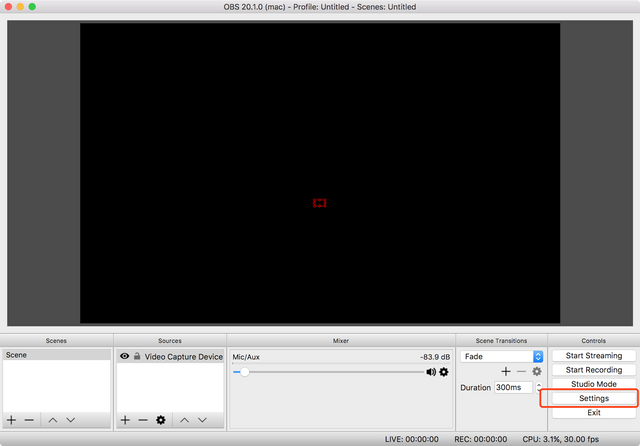Open Mic/Aux mixer settings gear
Image resolution: width=640 pixels, height=446 pixels.
click(x=444, y=372)
